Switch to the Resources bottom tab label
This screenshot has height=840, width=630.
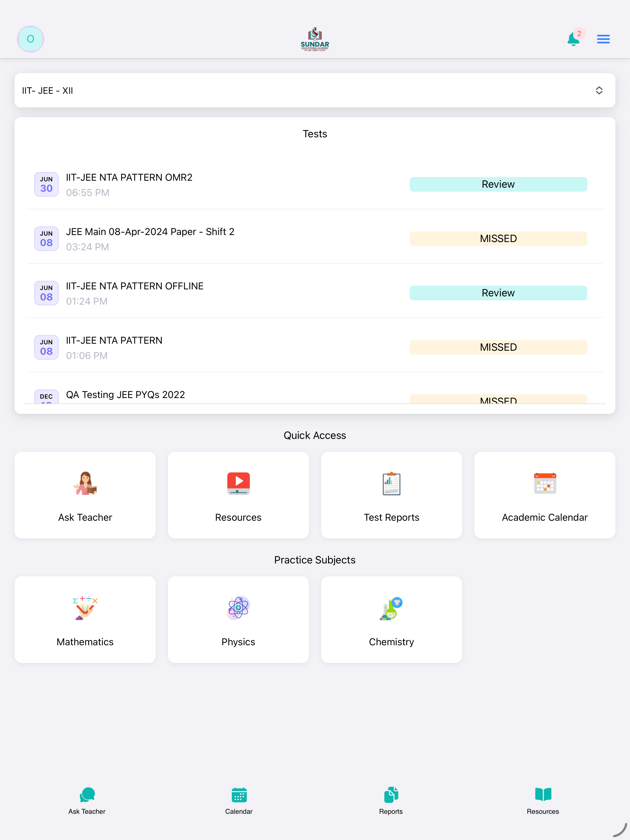pos(543,812)
